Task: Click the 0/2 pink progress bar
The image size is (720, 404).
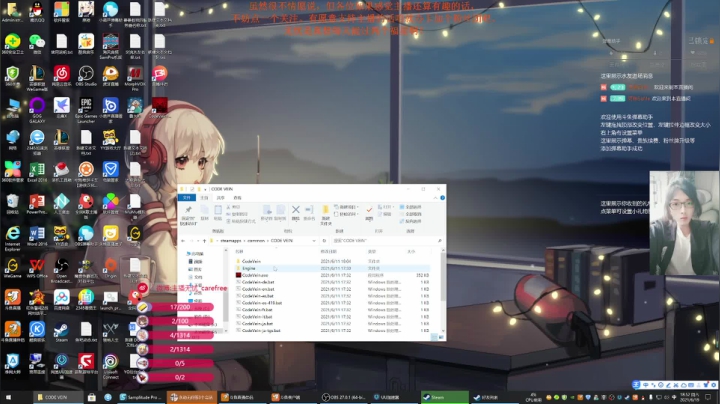Action: [x=182, y=377]
